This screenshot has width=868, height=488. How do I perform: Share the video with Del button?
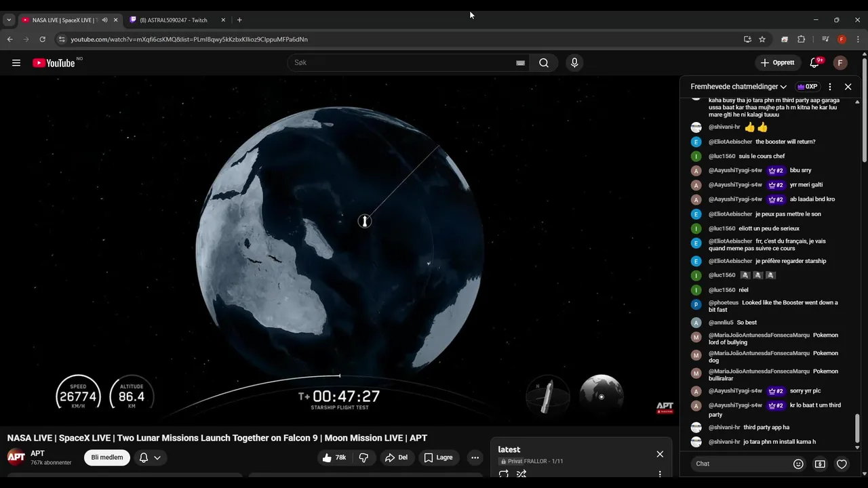pos(397,457)
